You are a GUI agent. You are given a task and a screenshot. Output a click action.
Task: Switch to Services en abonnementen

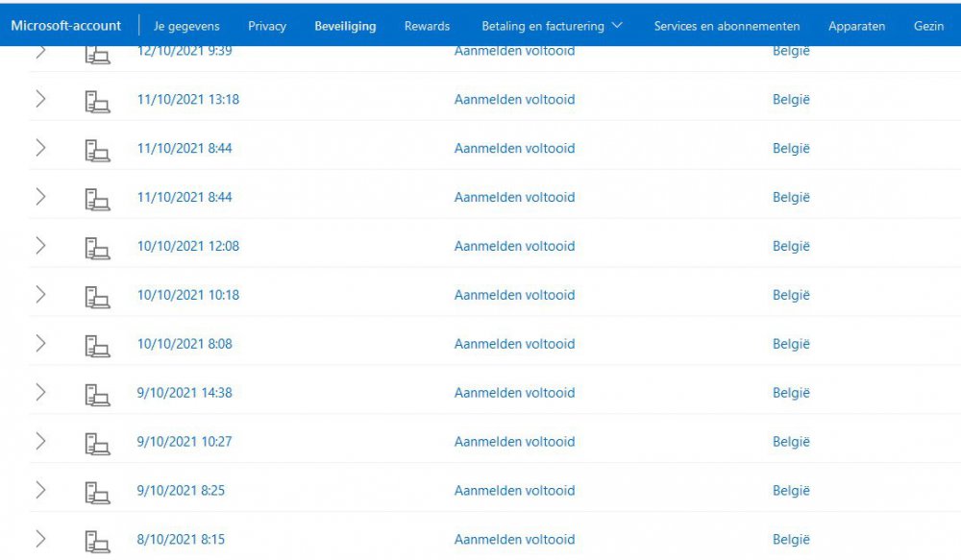pos(727,26)
